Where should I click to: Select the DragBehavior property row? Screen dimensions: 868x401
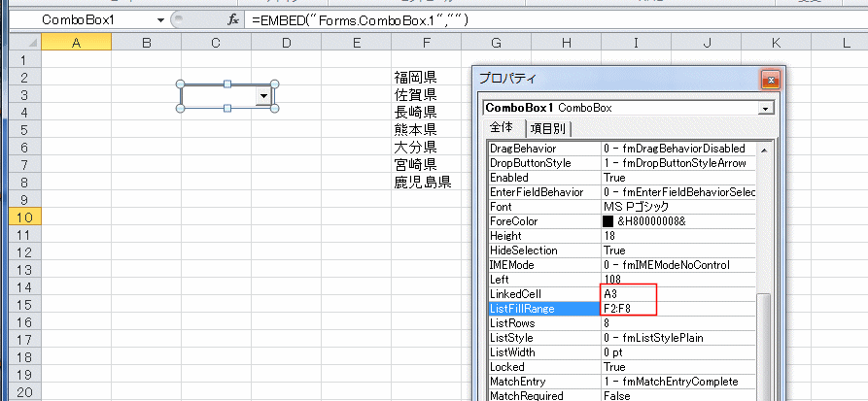click(x=622, y=149)
